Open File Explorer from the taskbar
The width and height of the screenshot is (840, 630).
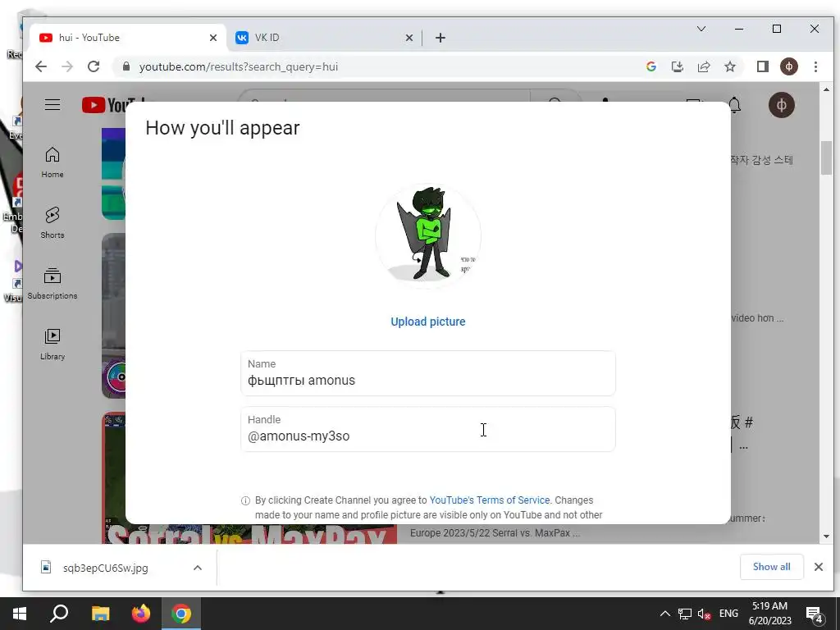click(101, 614)
